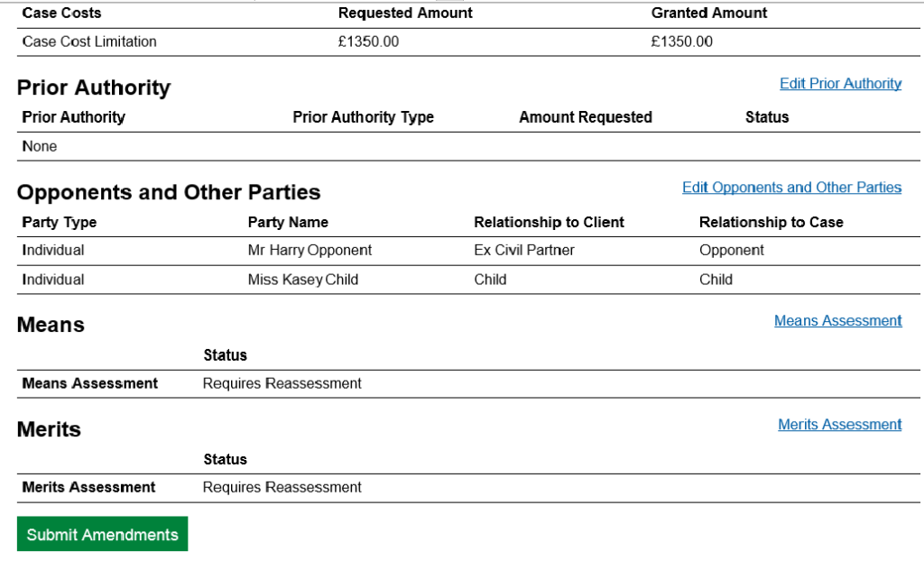The image size is (924, 570).
Task: Click the Case Cost Limitation row label
Action: tap(89, 41)
